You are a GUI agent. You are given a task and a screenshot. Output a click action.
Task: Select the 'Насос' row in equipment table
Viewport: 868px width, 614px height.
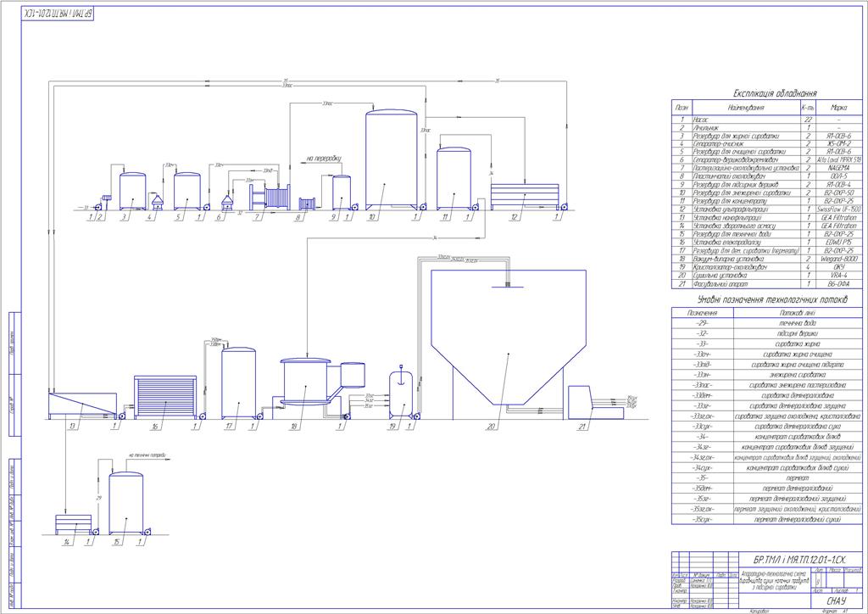[x=766, y=119]
